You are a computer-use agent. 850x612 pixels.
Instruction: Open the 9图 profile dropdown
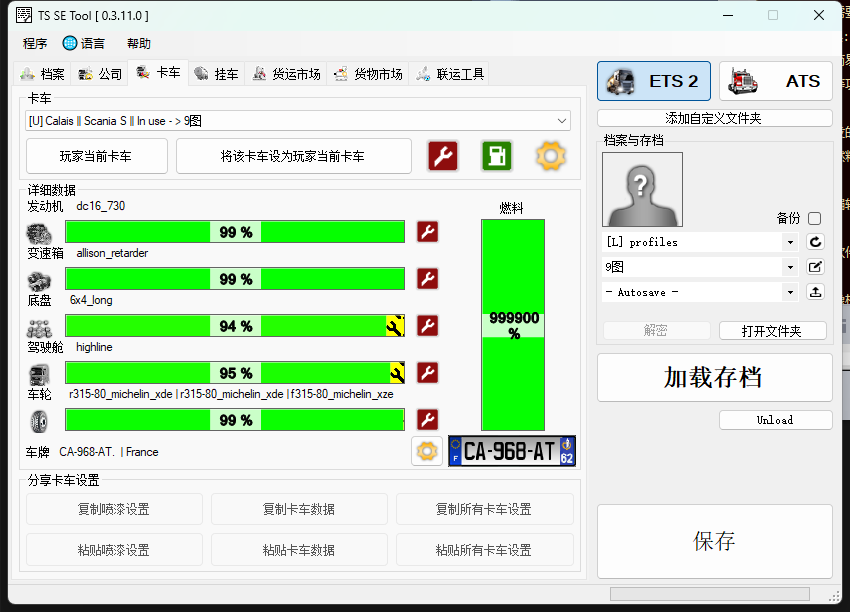tap(790, 267)
